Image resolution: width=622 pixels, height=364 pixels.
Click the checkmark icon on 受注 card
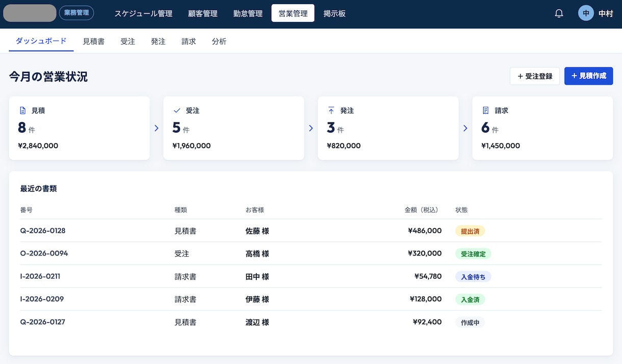[177, 110]
